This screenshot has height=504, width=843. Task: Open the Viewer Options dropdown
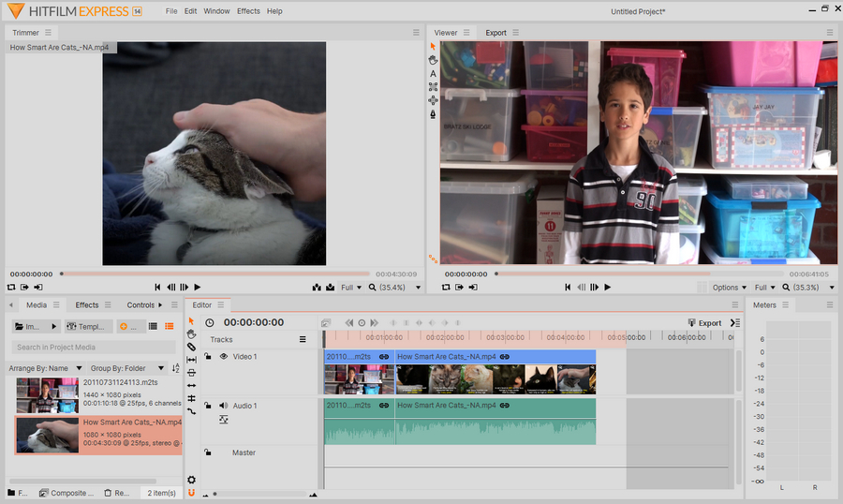click(730, 288)
